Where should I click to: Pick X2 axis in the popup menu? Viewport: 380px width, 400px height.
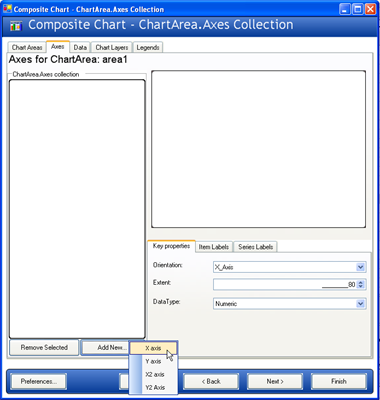[154, 374]
